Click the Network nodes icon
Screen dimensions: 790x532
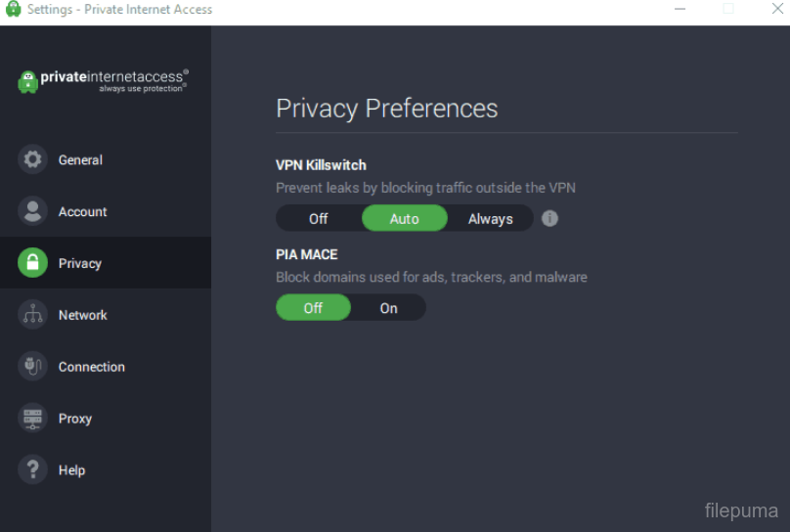coord(32,315)
